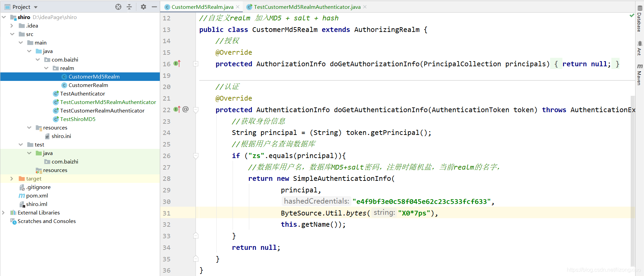
Task: Expand folded method on line 16
Action: click(x=196, y=64)
